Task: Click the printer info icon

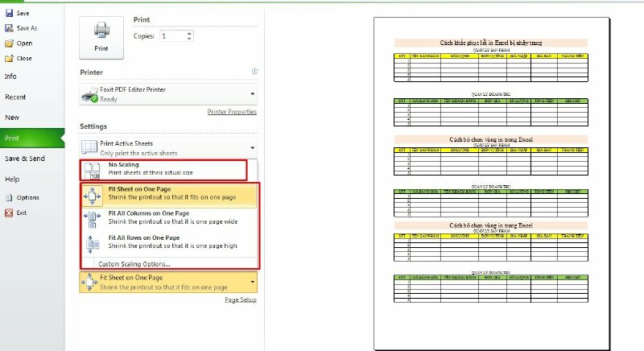Action: pos(254,72)
